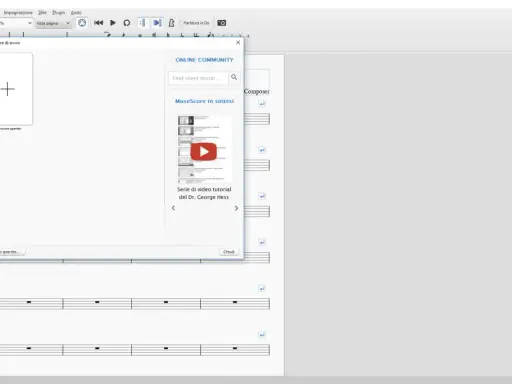Image resolution: width=512 pixels, height=384 pixels.
Task: Toggle Partitura in Do concert pitch
Action: pos(196,23)
